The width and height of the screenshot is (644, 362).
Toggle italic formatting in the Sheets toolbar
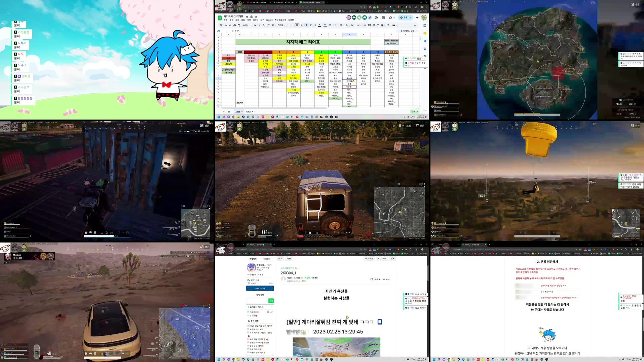pos(310,25)
